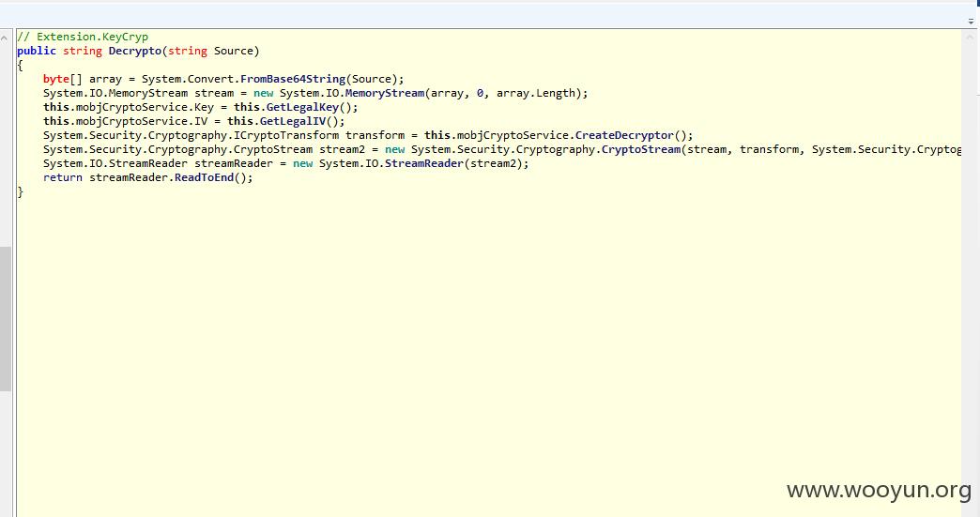Click the 'transform' variable before the equals sign
980x517 pixels.
pos(375,135)
